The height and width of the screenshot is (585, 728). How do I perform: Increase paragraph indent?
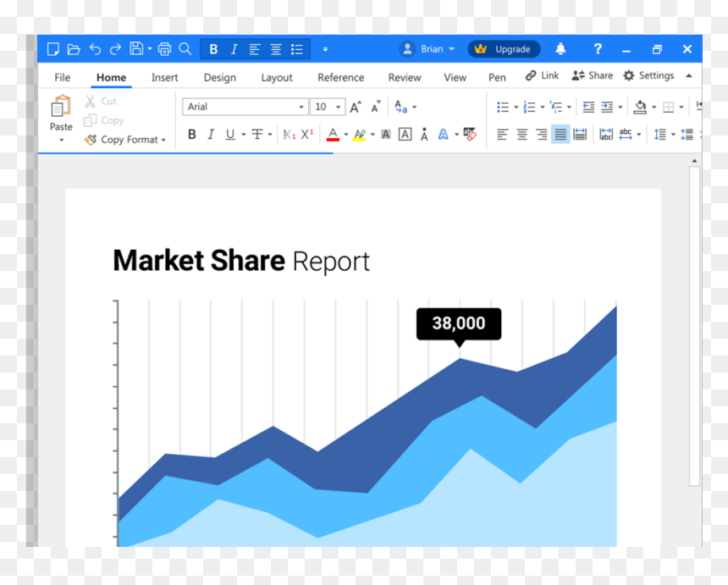[607, 108]
